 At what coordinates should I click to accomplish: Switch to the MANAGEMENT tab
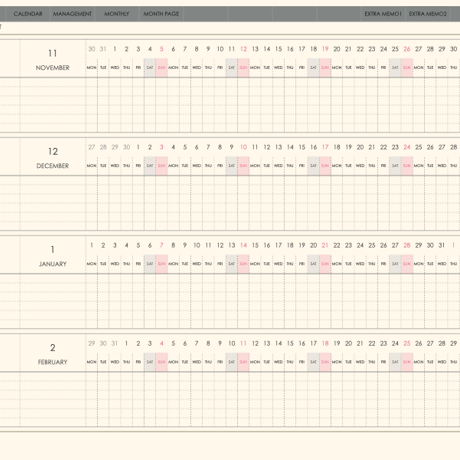tap(72, 14)
